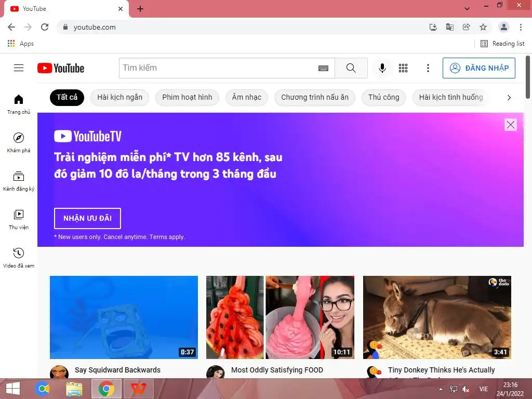Bookmark this page with star icon
Viewport: 532px width, 399px height.
(483, 27)
